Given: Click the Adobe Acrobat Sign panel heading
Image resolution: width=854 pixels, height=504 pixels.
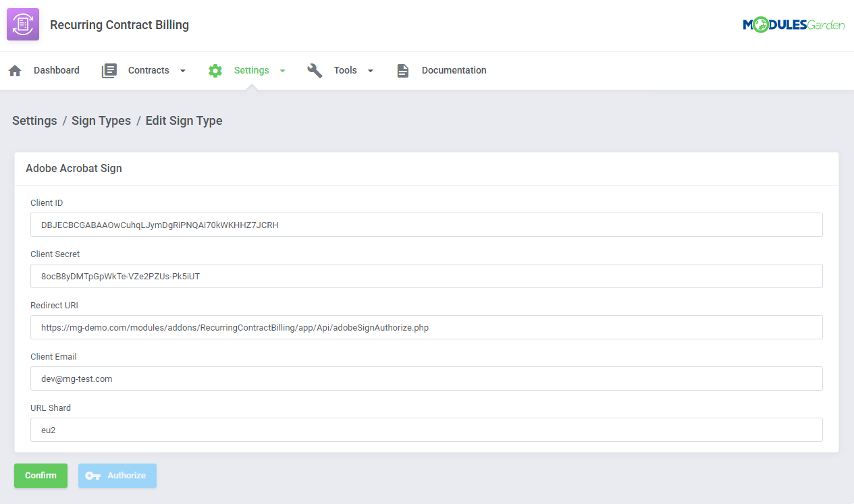Looking at the screenshot, I should point(74,169).
